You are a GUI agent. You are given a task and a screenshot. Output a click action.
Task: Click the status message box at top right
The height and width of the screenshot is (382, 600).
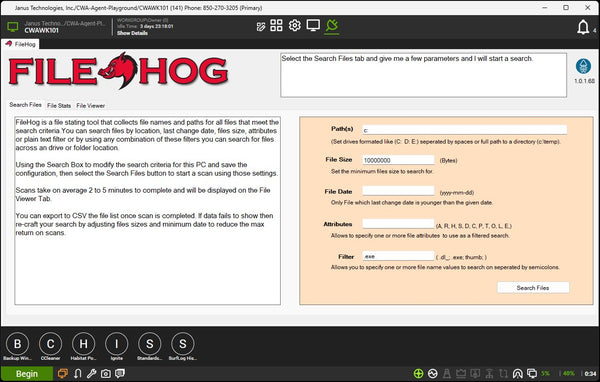[423, 75]
